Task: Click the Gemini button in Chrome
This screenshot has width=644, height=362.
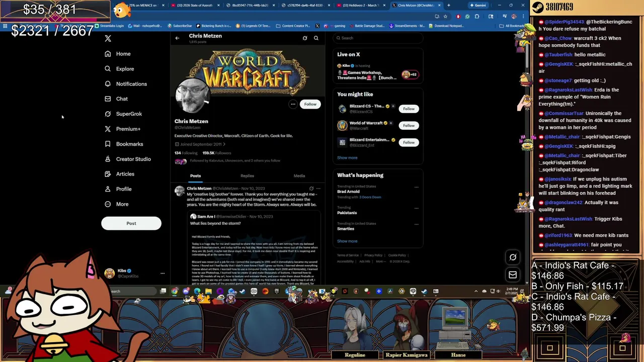Action: coord(478,6)
